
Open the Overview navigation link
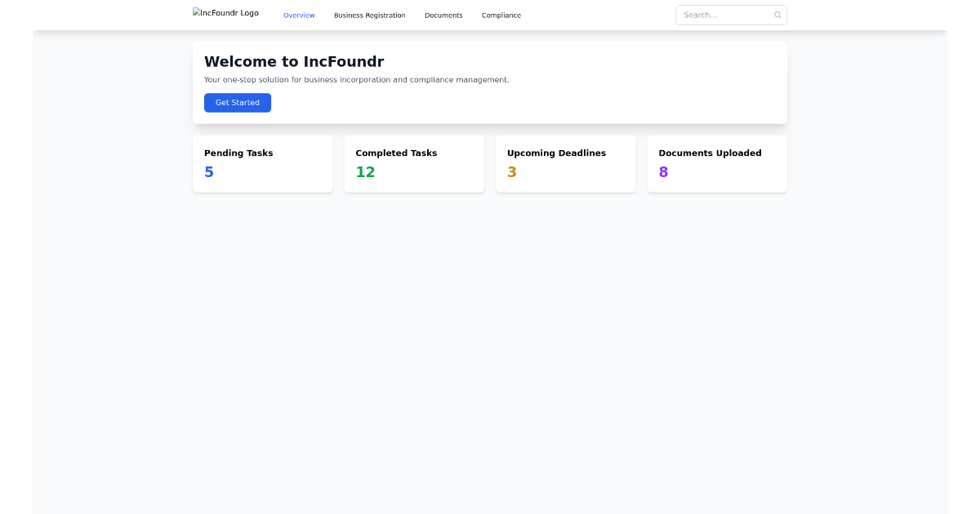pyautogui.click(x=299, y=15)
